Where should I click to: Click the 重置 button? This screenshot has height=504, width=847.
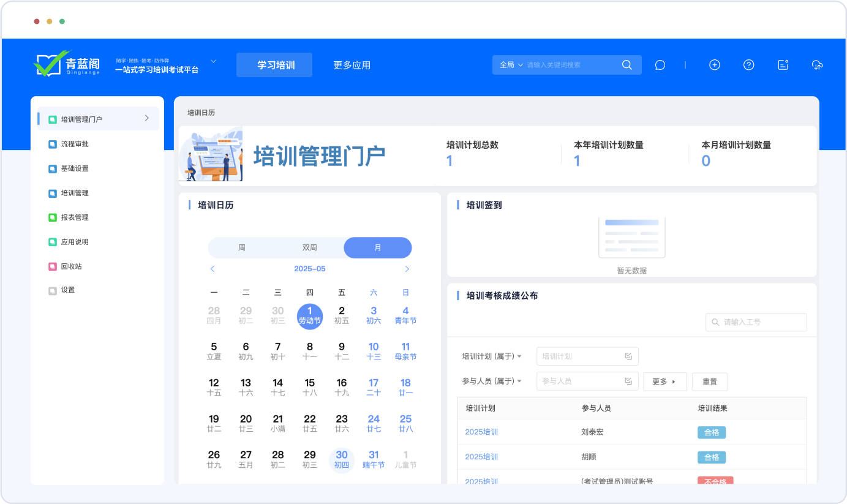click(709, 382)
